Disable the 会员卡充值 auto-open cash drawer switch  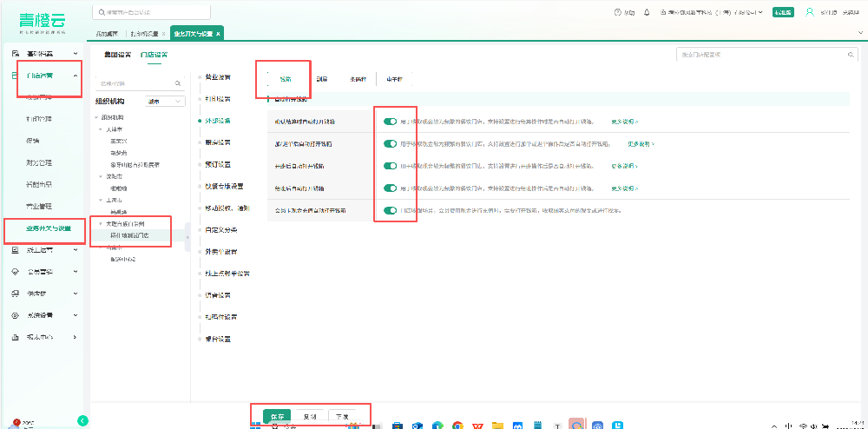pos(390,210)
